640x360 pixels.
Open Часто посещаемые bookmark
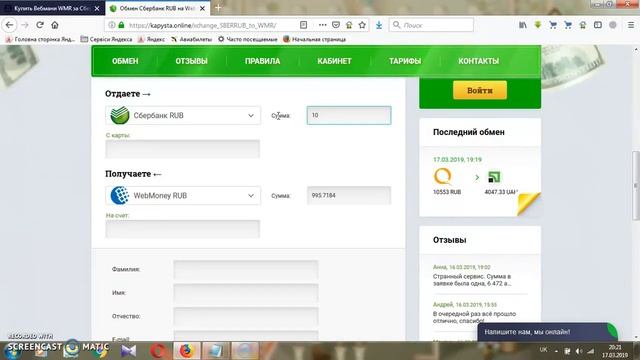click(x=247, y=39)
